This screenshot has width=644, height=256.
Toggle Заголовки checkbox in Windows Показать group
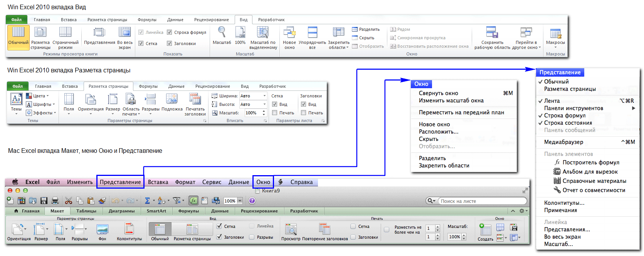pyautogui.click(x=169, y=44)
